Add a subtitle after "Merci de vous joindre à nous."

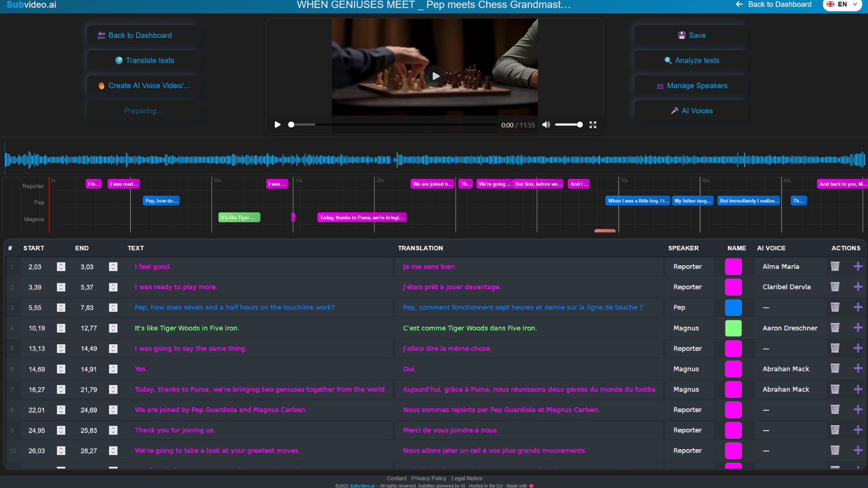tap(859, 430)
